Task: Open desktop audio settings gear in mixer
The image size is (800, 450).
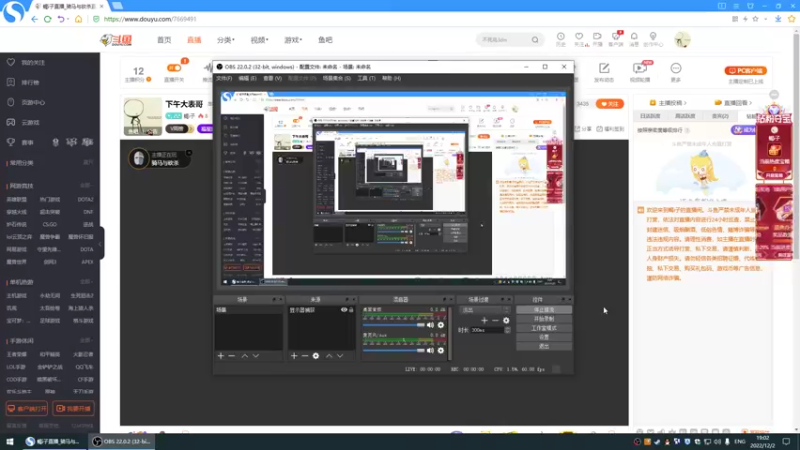Action: pos(441,325)
